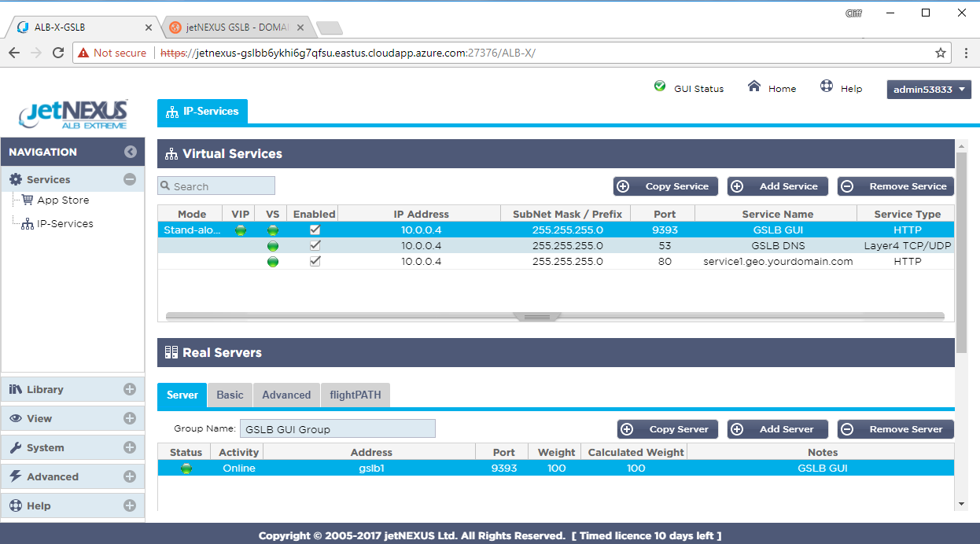The image size is (980, 544).
Task: Click the bookmark star in address bar
Action: (940, 53)
